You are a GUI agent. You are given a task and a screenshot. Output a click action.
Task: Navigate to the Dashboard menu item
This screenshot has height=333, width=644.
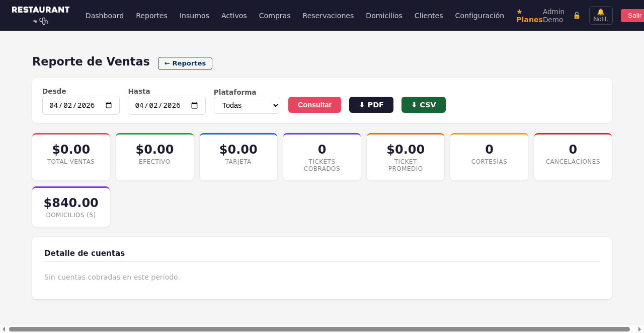tap(105, 16)
